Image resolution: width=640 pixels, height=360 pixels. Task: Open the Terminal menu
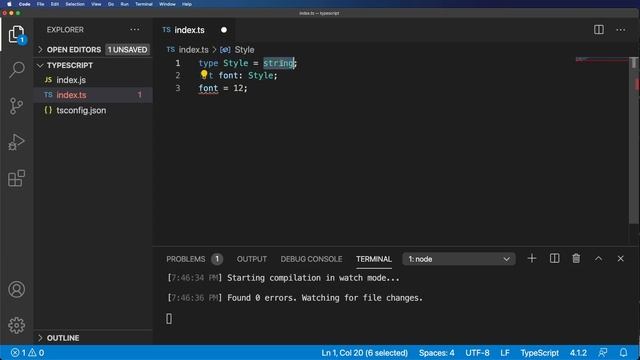(144, 4)
